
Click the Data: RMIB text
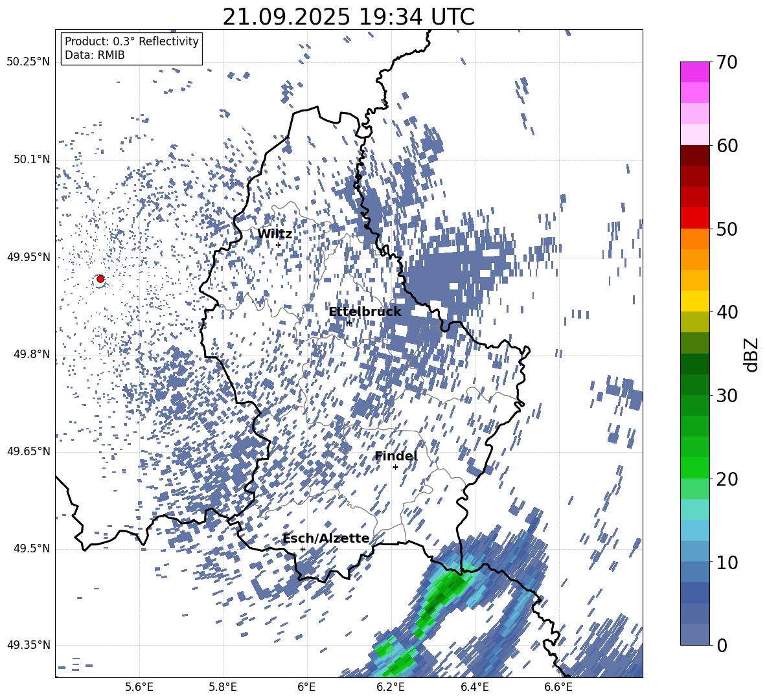(95, 55)
